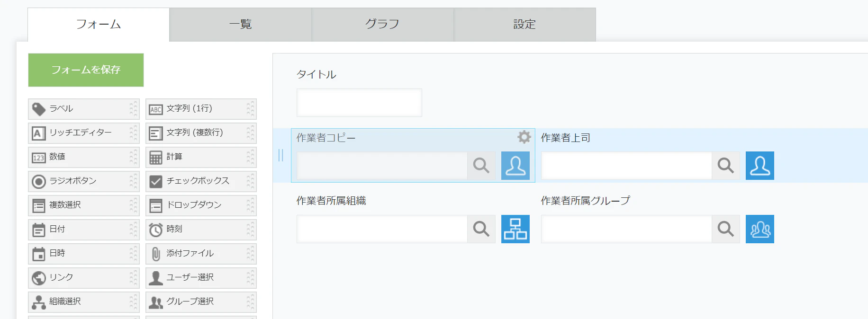Viewport: 868px width, 319px height.
Task: Open the 設定 tab
Action: (x=525, y=25)
